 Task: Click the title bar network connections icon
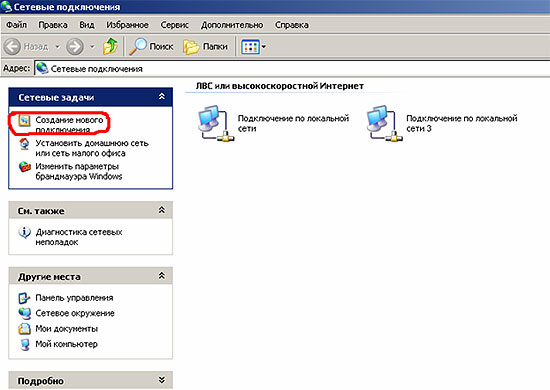pos(6,7)
